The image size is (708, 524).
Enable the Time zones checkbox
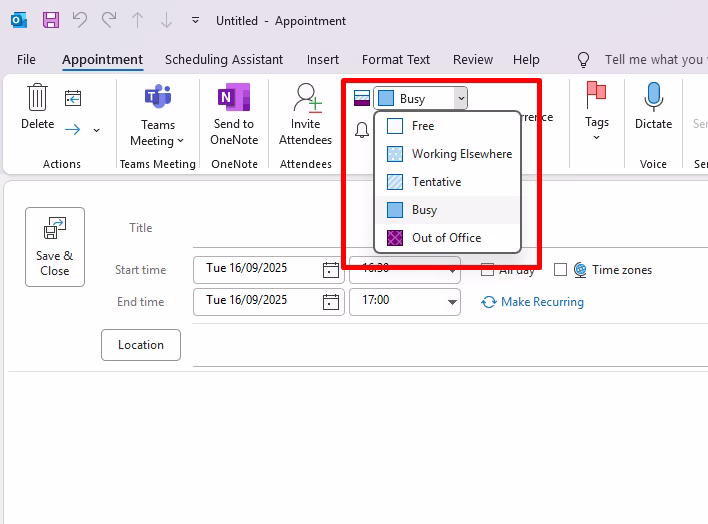click(560, 270)
